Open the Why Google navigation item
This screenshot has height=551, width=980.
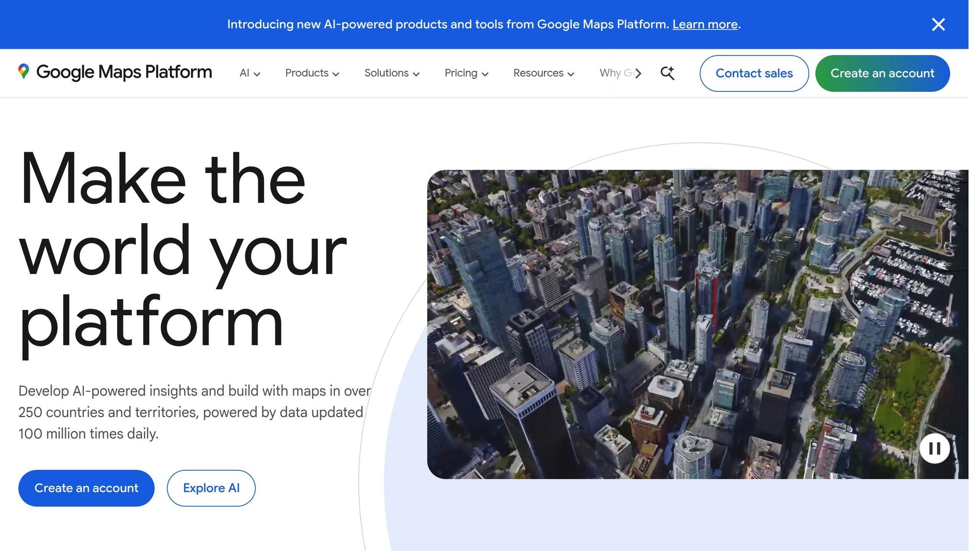[616, 73]
